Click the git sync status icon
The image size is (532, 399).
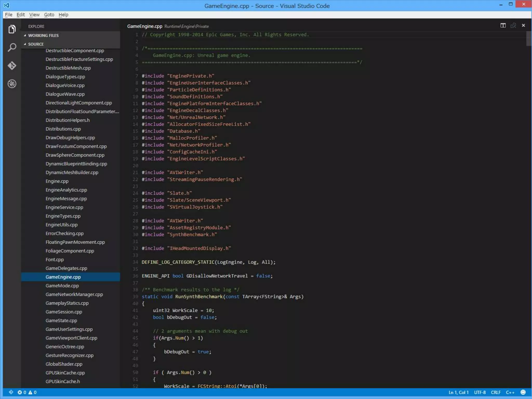pos(11,392)
